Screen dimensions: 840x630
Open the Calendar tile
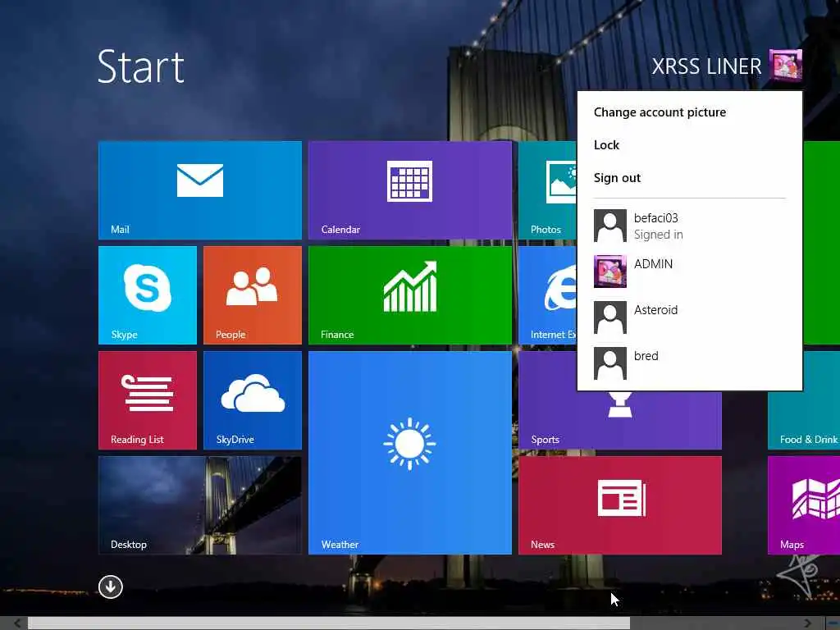tap(410, 190)
